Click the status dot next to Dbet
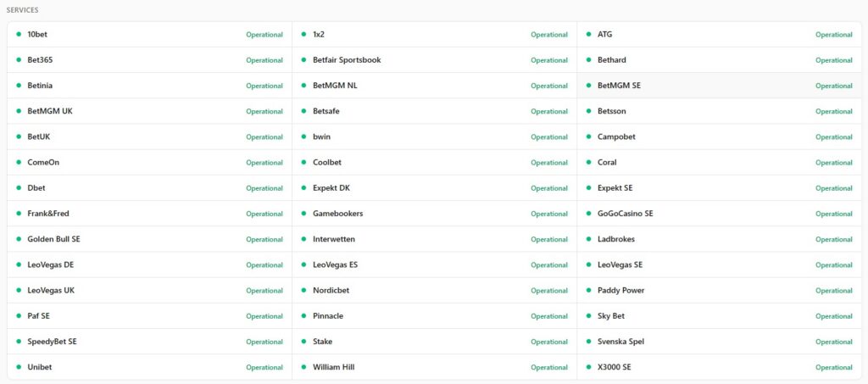 coord(19,188)
